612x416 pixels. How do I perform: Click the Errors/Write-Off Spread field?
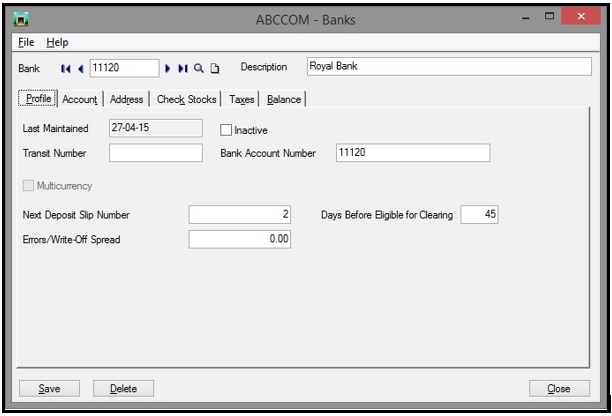point(240,239)
